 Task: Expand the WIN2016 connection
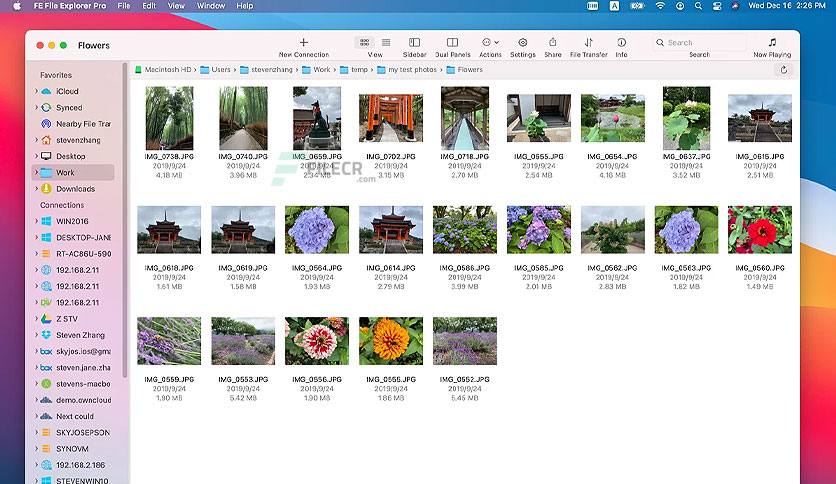tap(36, 221)
